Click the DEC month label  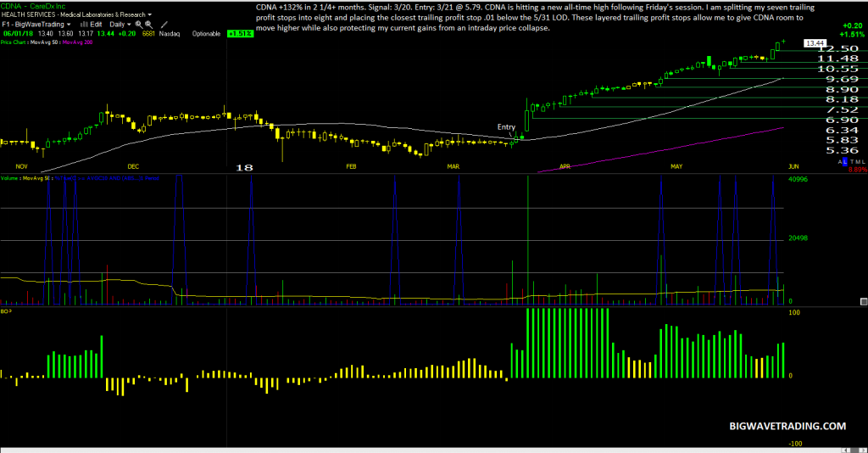[x=133, y=166]
